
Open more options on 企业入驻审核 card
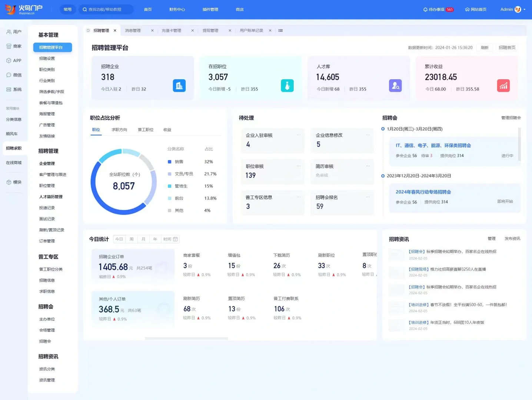(x=299, y=135)
